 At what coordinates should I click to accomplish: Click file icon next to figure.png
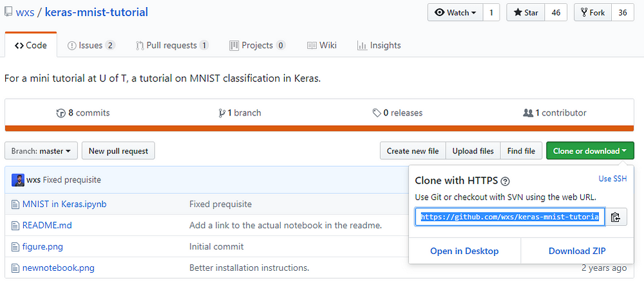coord(15,247)
